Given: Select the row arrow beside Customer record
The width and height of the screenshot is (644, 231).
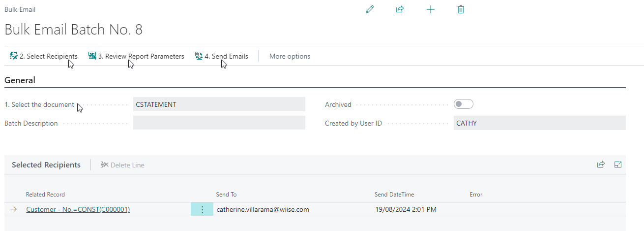Looking at the screenshot, I should (14, 209).
